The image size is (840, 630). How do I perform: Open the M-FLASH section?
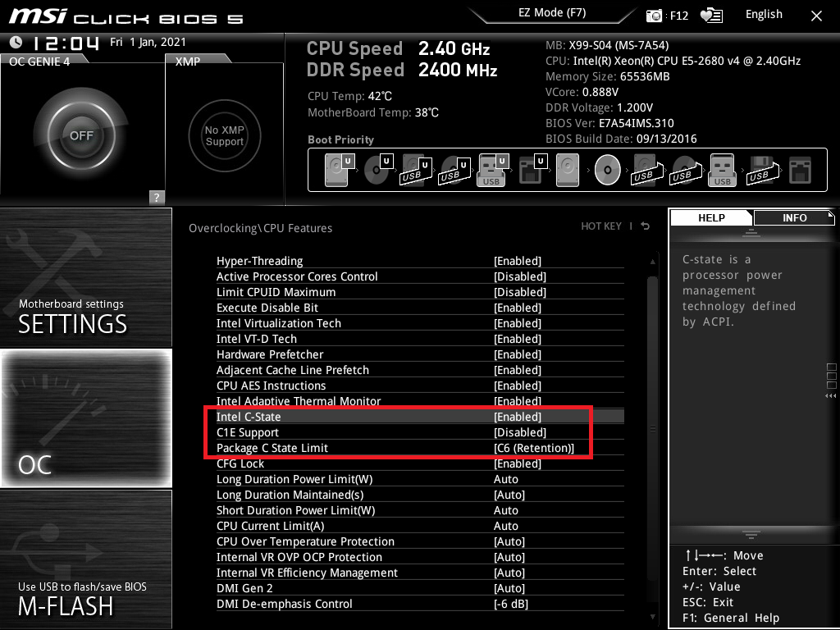(85, 559)
